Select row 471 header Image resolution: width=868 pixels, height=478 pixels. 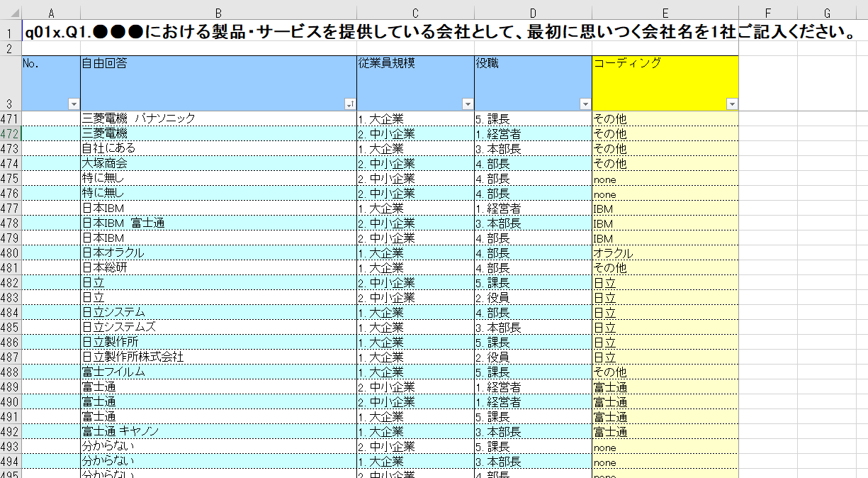coord(11,118)
